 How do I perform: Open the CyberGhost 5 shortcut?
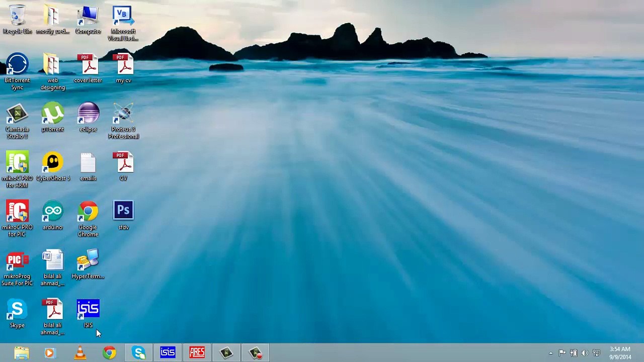pyautogui.click(x=52, y=166)
